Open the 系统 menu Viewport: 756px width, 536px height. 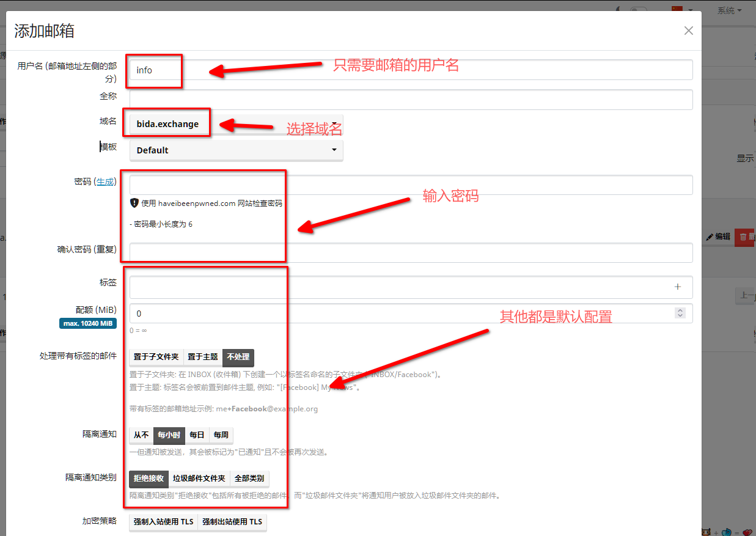(x=729, y=10)
